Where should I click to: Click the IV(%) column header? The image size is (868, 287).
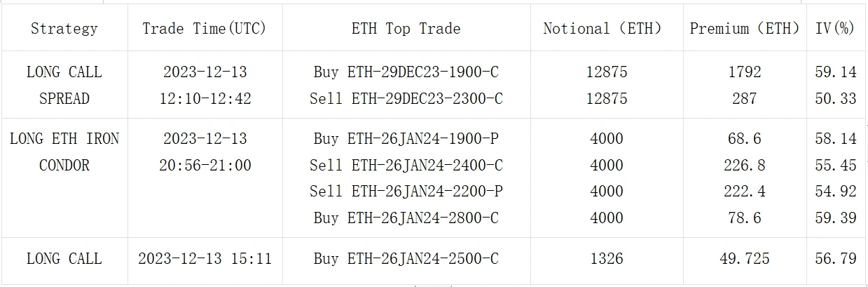[x=836, y=29]
